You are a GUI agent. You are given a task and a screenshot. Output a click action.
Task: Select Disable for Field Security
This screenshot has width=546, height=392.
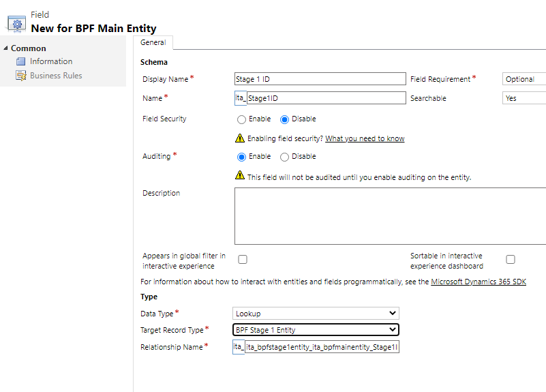pyautogui.click(x=284, y=119)
